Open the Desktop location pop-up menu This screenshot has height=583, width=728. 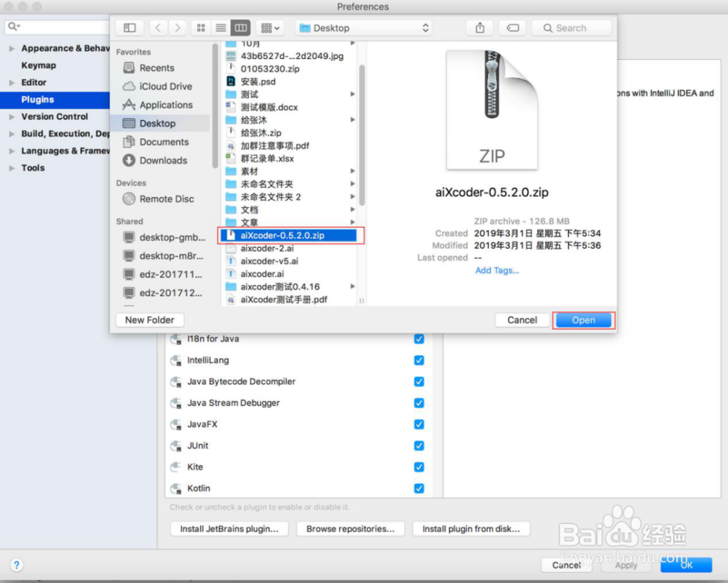click(x=363, y=28)
